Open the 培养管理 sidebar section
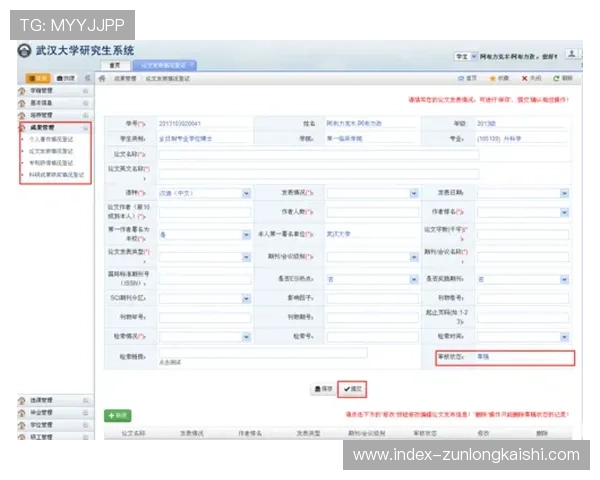 tap(41, 115)
